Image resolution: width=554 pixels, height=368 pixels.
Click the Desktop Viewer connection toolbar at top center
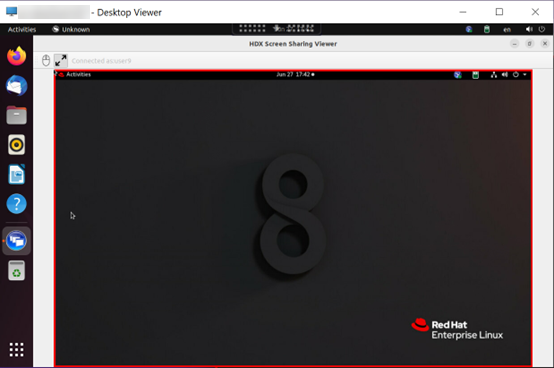pos(276,29)
